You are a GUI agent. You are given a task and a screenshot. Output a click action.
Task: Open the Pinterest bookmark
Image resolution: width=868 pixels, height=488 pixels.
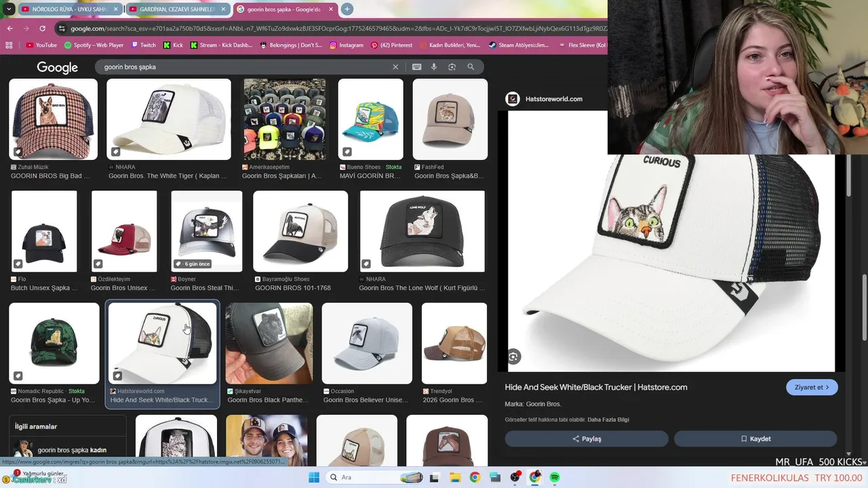point(391,45)
